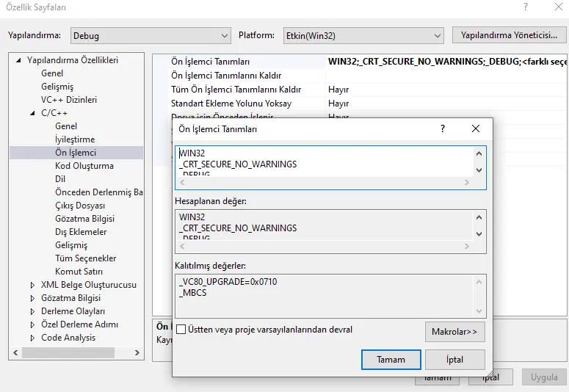Collapse the C/C++ tree node
The width and height of the screenshot is (569, 392).
[32, 113]
